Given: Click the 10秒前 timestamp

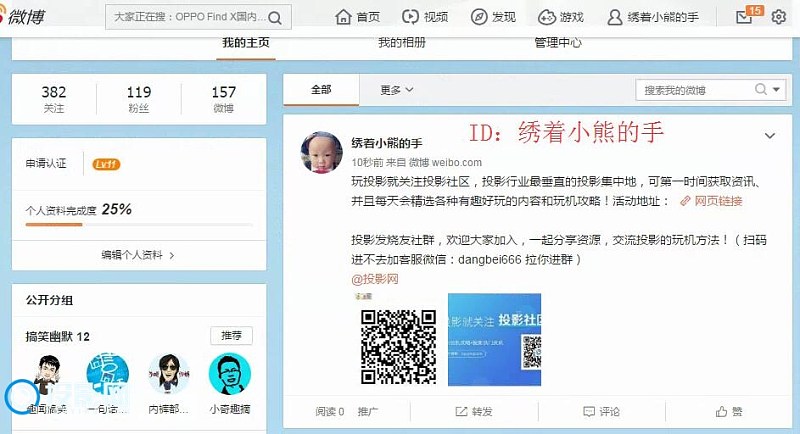Looking at the screenshot, I should pos(367,163).
